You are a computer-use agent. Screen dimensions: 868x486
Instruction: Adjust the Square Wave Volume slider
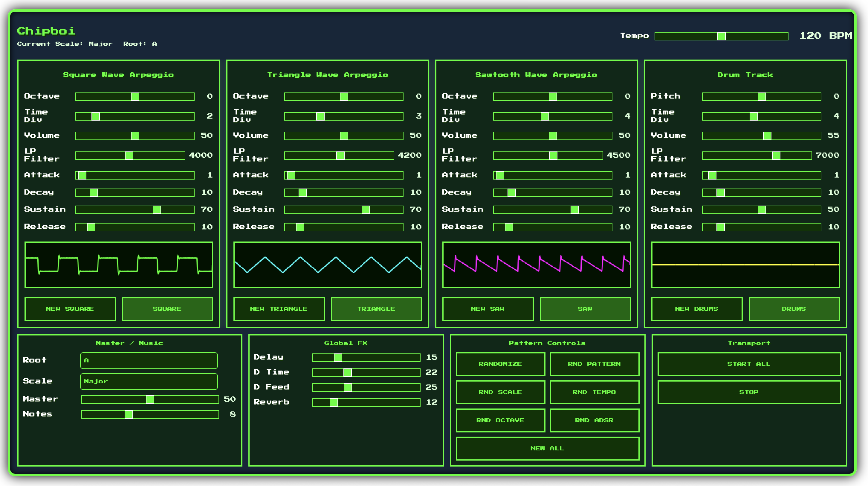point(135,136)
